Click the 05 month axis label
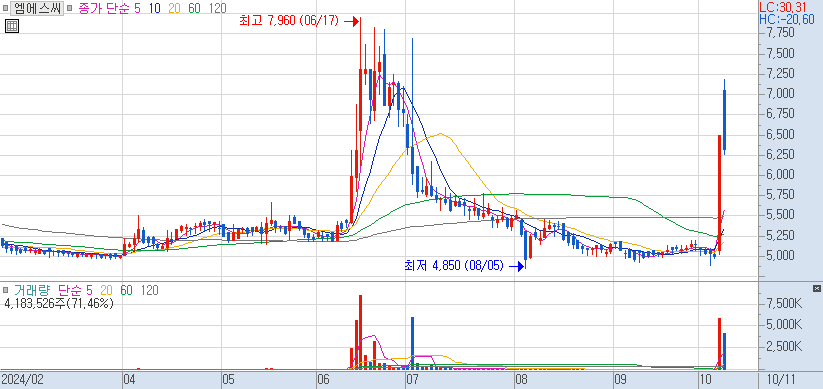 (229, 379)
